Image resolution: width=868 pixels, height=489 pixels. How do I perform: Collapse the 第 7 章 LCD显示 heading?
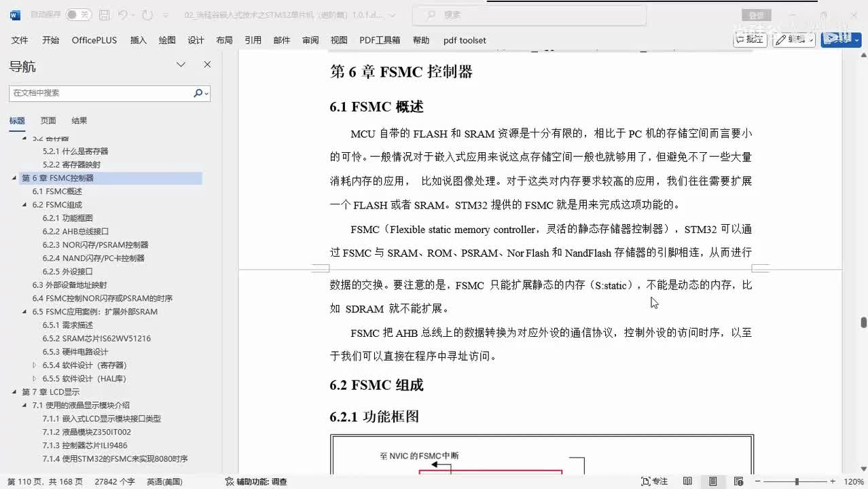pos(14,392)
